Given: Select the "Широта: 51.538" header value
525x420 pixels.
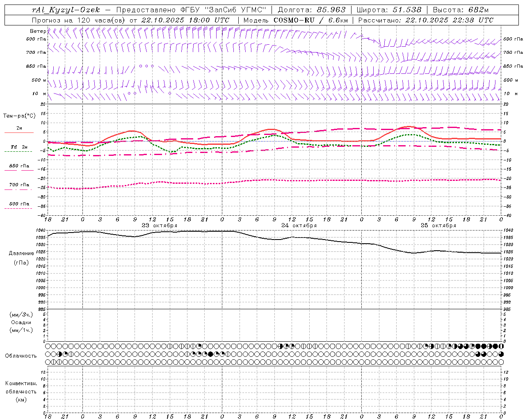Looking at the screenshot, I should 389,10.
